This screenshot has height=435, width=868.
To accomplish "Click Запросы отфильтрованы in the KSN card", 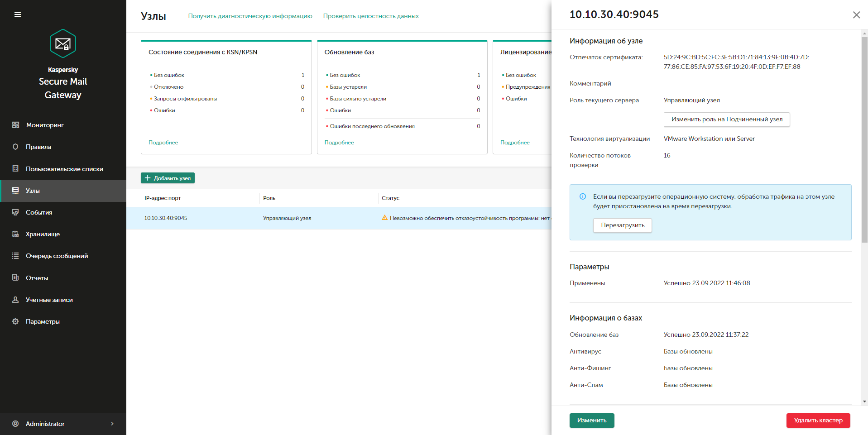I will pyautogui.click(x=185, y=99).
